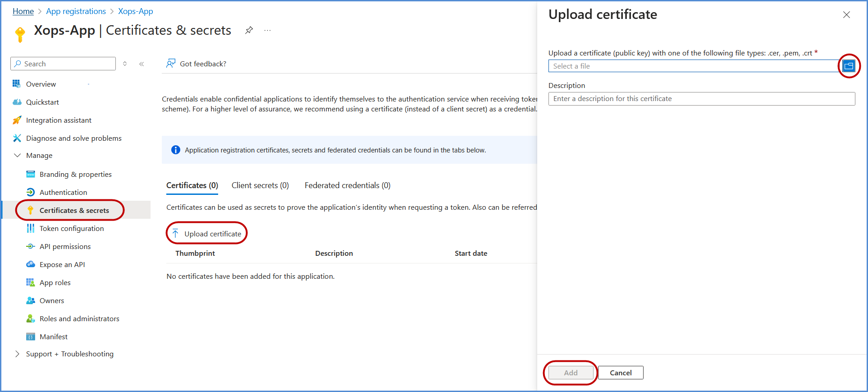Switch to Client secrets tab

click(x=260, y=185)
